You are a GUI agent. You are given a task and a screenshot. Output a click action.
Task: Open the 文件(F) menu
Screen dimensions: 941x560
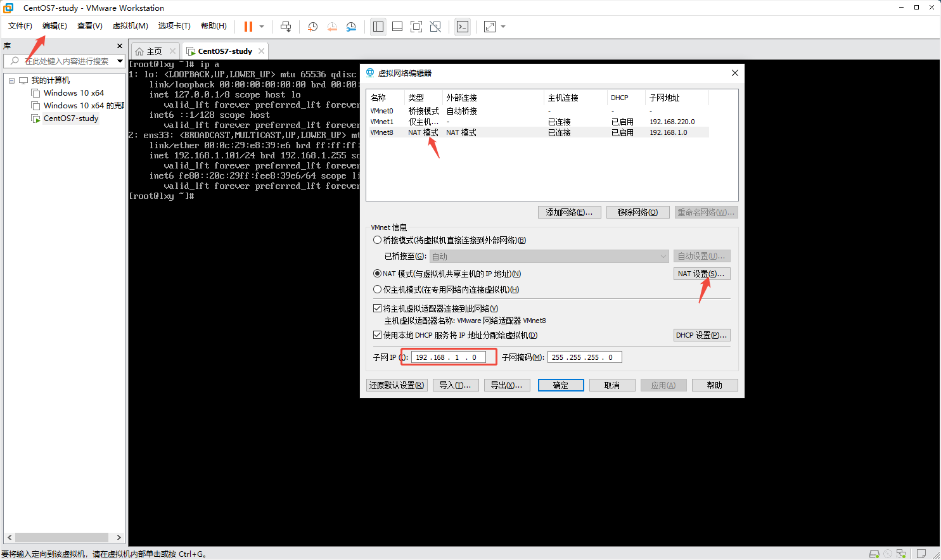point(20,26)
